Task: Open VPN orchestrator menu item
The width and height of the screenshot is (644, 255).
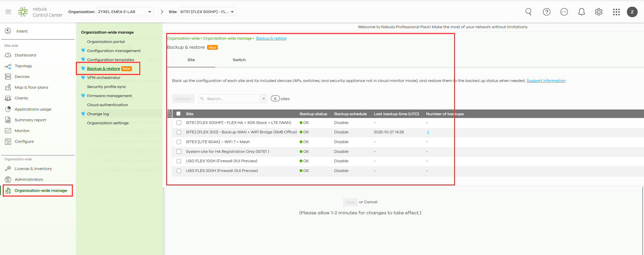Action: tap(104, 78)
